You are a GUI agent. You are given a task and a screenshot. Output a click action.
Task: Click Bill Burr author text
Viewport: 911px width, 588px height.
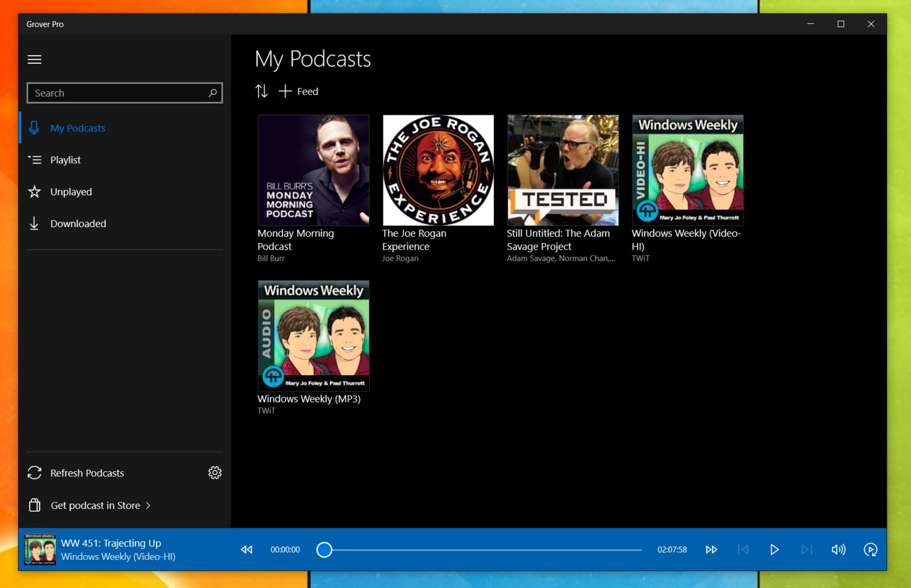(271, 258)
